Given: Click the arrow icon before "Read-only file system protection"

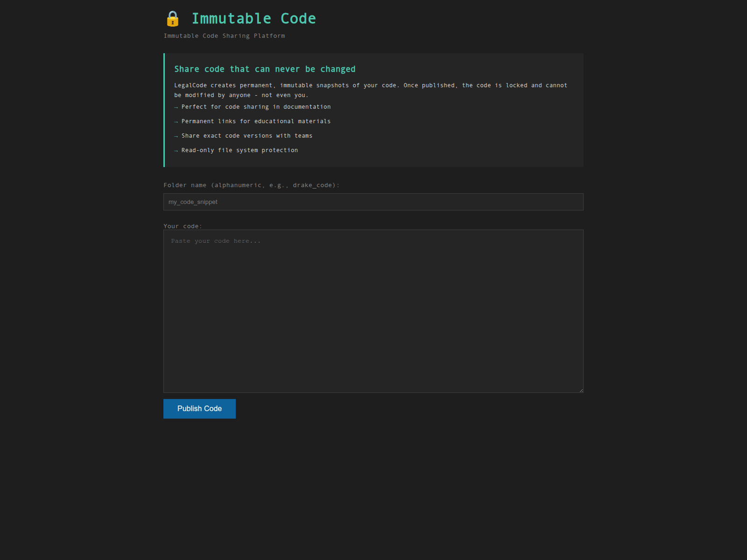Looking at the screenshot, I should [x=176, y=150].
